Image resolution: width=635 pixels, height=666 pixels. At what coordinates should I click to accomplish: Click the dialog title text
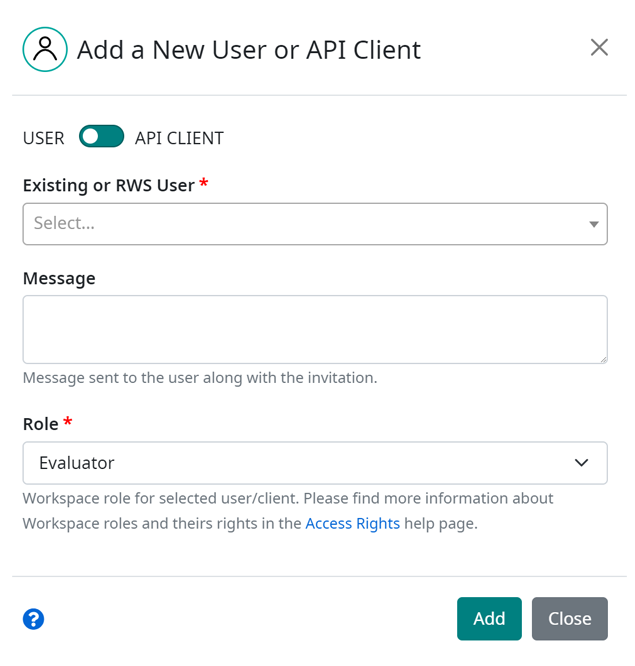coord(249,50)
